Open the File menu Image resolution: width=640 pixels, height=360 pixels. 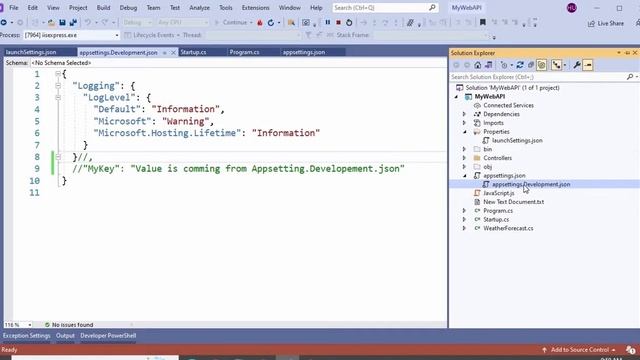(x=13, y=8)
